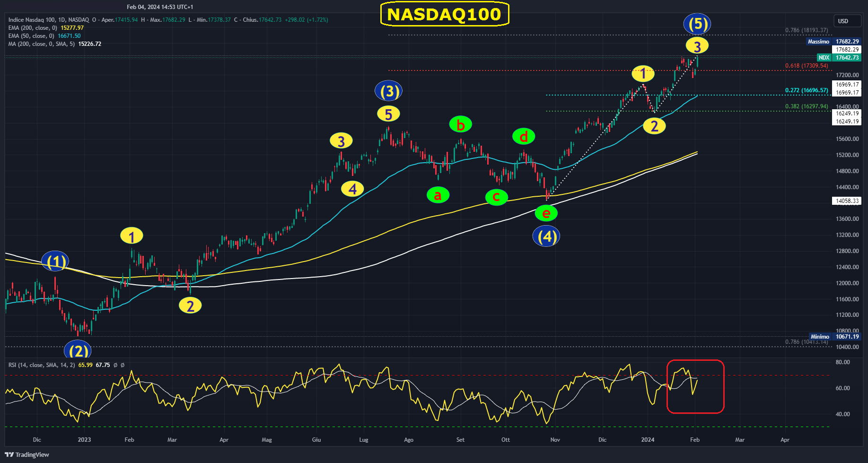Select the EMA 50 indicator legend
The image size is (868, 463).
pyautogui.click(x=44, y=36)
